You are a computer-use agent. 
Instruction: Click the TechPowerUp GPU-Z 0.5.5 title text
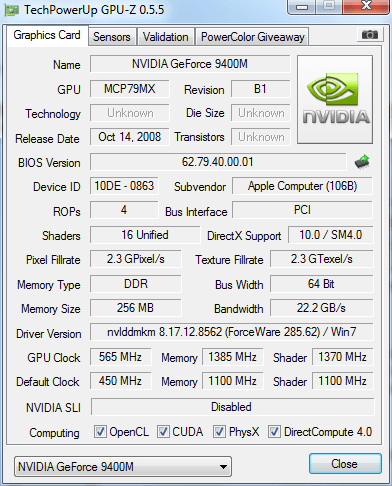coord(94,10)
